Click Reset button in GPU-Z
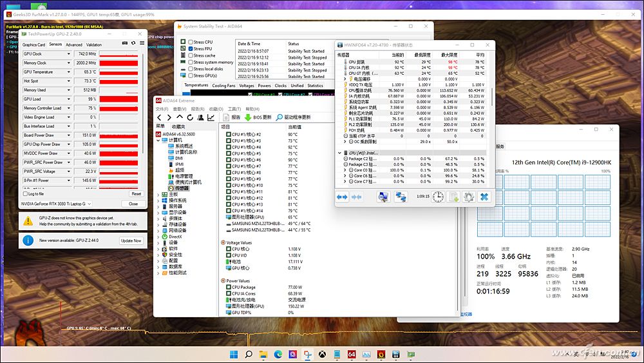644x363 pixels. coord(137,193)
